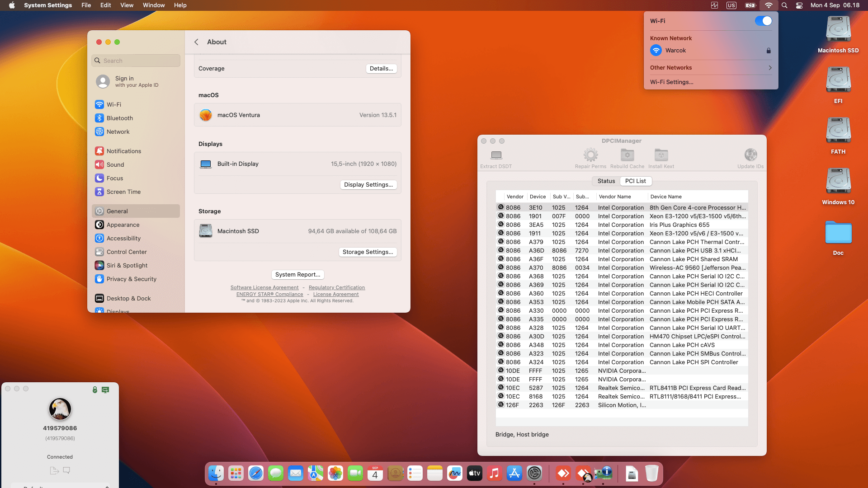Open Control Center from menu bar
The image size is (868, 488).
[x=799, y=5]
